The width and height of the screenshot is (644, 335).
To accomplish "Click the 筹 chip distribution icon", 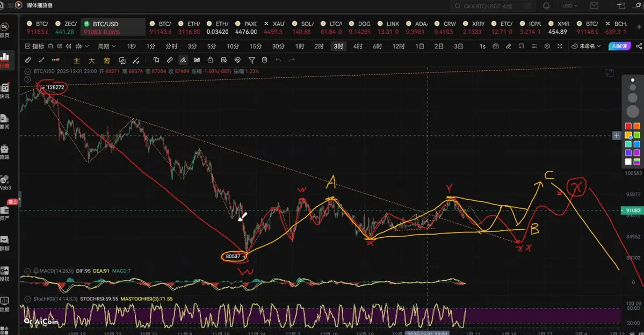I will click(x=107, y=61).
